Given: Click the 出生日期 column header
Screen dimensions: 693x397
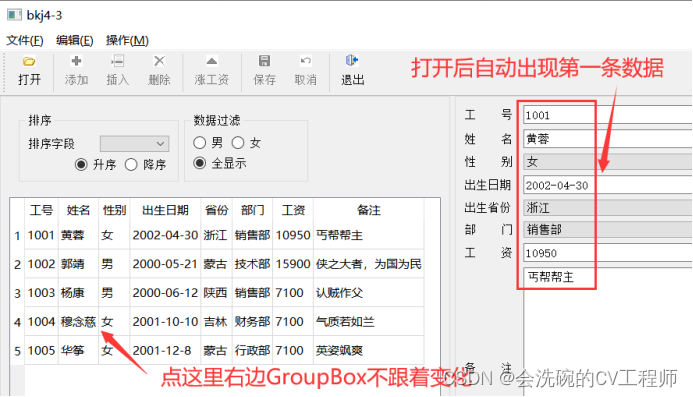Looking at the screenshot, I should [x=165, y=210].
